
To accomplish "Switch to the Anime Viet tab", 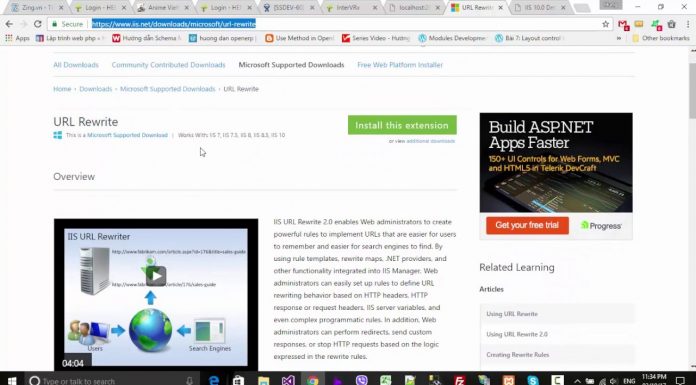I will (162, 8).
